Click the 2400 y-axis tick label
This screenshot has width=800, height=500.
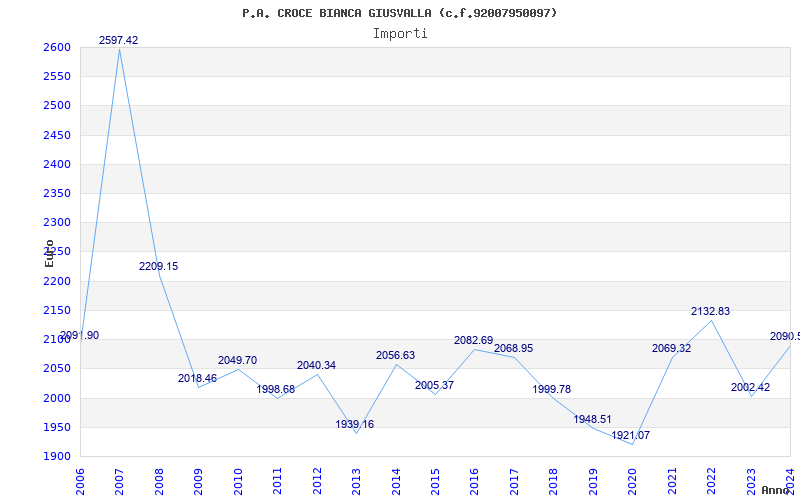[x=57, y=164]
